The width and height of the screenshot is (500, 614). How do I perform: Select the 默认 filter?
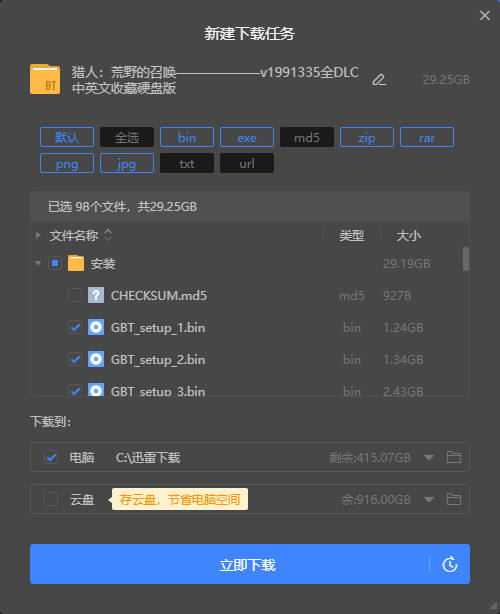click(67, 137)
